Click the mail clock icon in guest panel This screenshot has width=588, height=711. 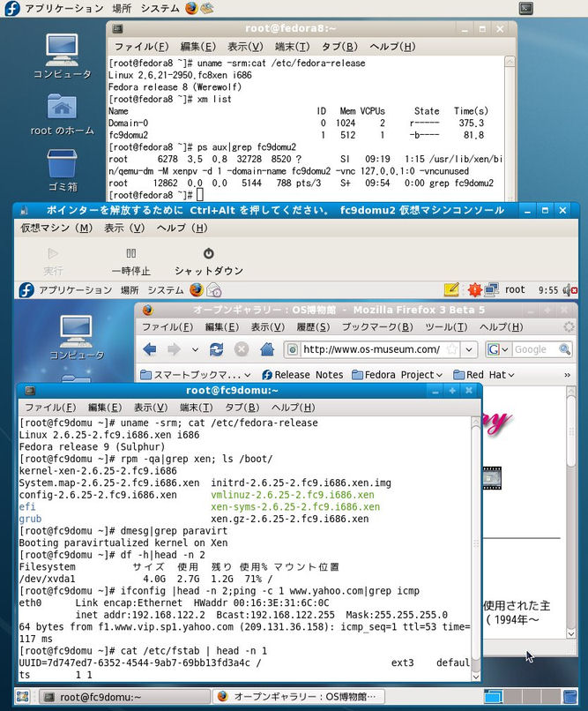tap(214, 290)
